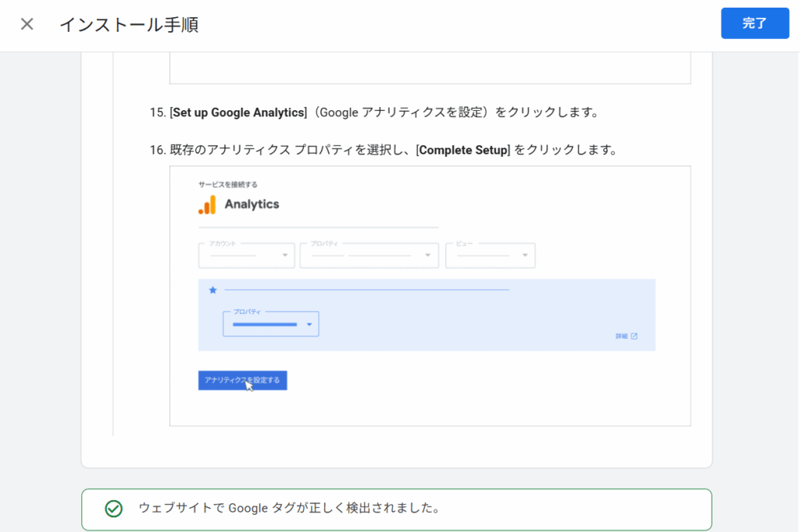The width and height of the screenshot is (800, 532).
Task: Expand the gray プロパティ dropdown in top row
Action: click(369, 255)
